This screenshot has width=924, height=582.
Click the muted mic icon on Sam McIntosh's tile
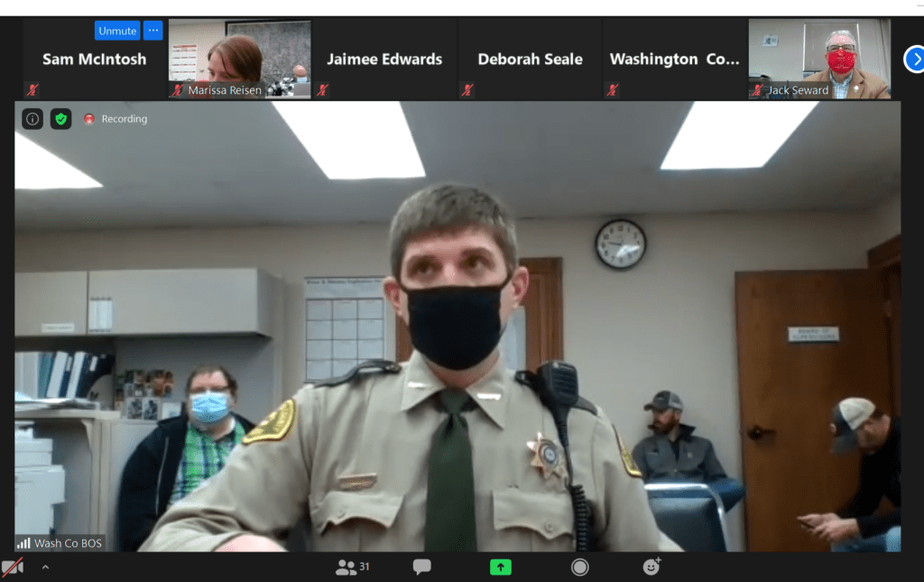click(32, 90)
